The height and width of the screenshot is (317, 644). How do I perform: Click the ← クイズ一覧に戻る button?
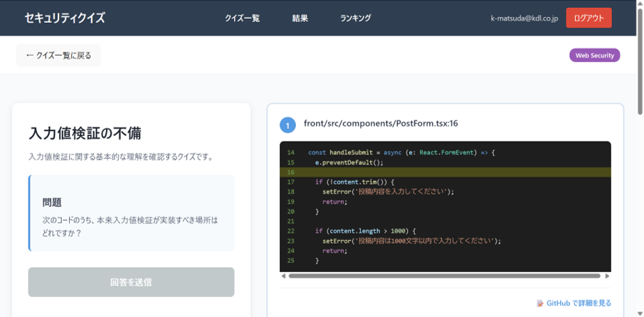(58, 56)
